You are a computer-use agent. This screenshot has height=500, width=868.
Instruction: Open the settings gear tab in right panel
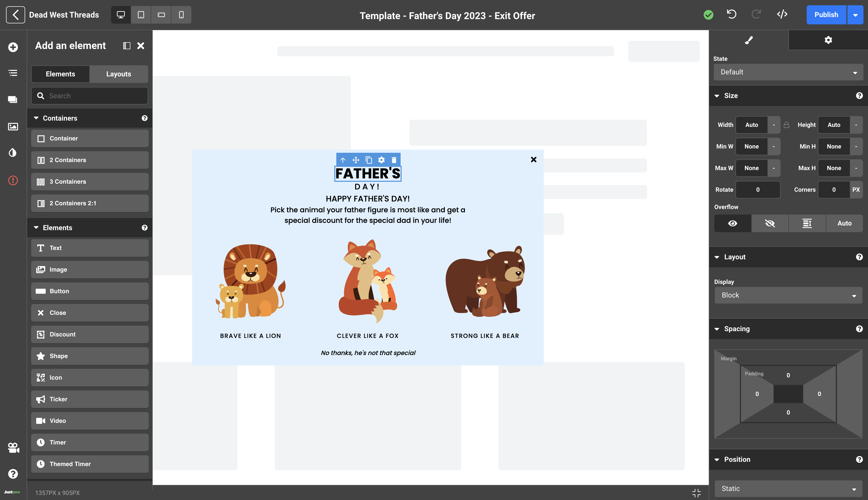tap(828, 40)
